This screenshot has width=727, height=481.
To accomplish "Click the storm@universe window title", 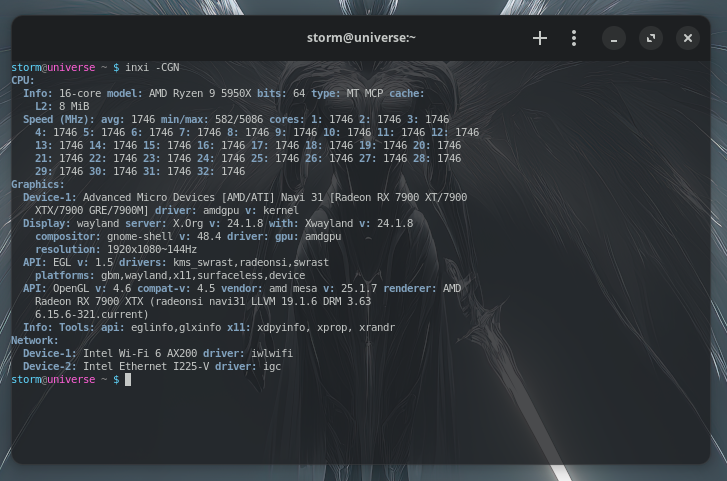I will [360, 38].
